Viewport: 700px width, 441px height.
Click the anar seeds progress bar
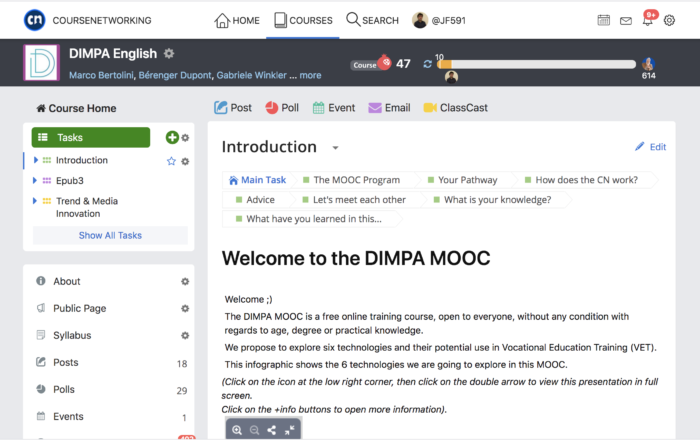click(x=536, y=64)
